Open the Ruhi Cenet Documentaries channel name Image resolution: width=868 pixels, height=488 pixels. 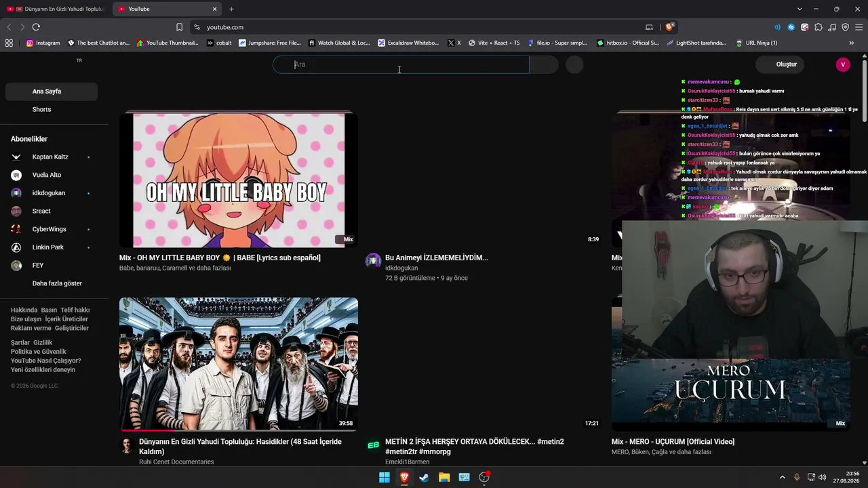tap(176, 462)
